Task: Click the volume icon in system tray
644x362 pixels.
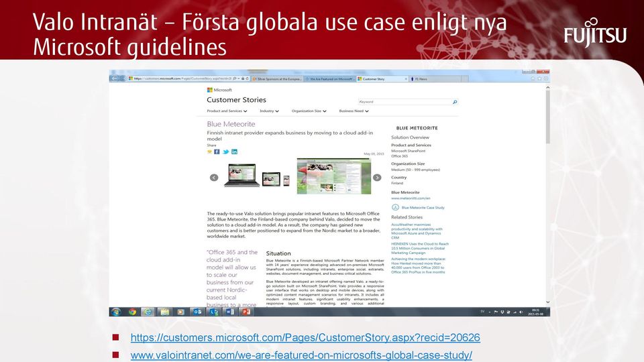Action: (x=521, y=312)
